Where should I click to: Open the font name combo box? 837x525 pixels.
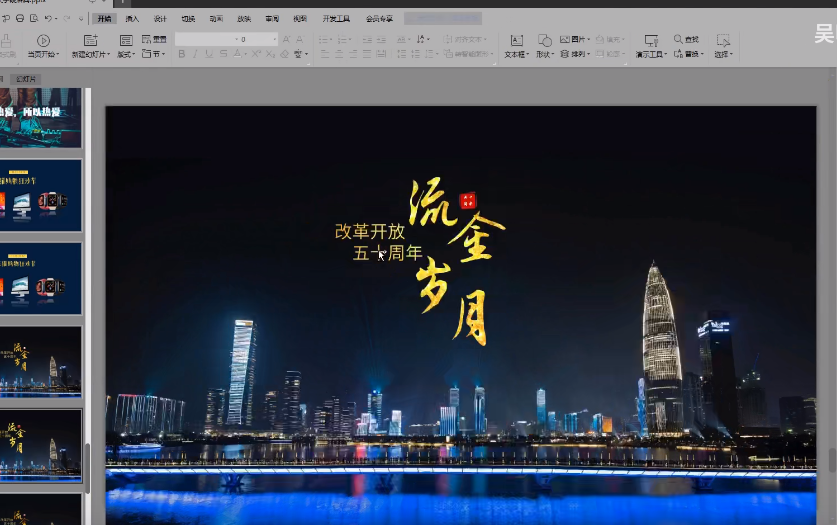207,39
